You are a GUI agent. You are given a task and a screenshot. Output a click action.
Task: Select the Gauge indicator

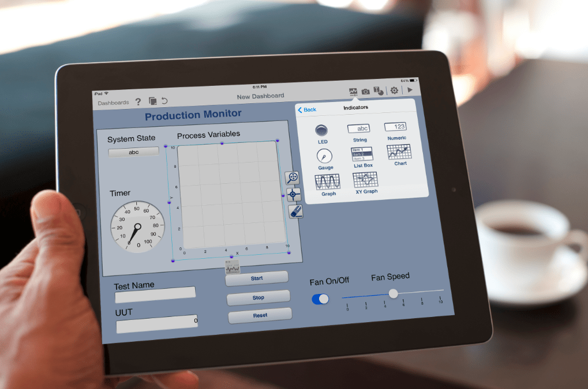[324, 156]
